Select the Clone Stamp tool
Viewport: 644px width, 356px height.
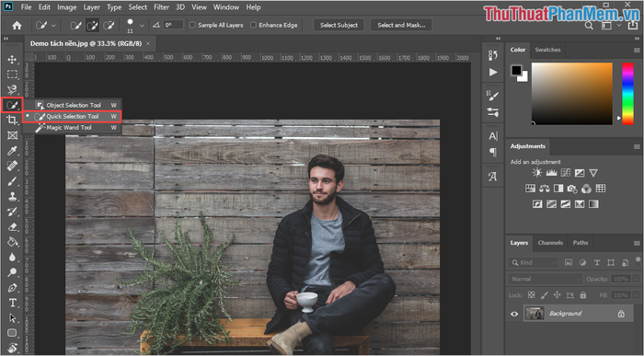(x=12, y=196)
